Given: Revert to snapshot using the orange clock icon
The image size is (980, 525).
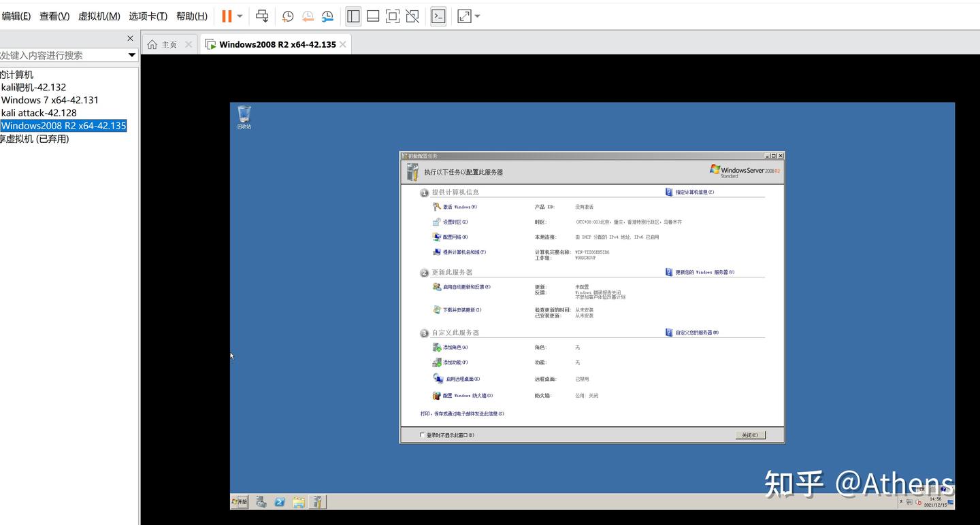Looking at the screenshot, I should 308,16.
